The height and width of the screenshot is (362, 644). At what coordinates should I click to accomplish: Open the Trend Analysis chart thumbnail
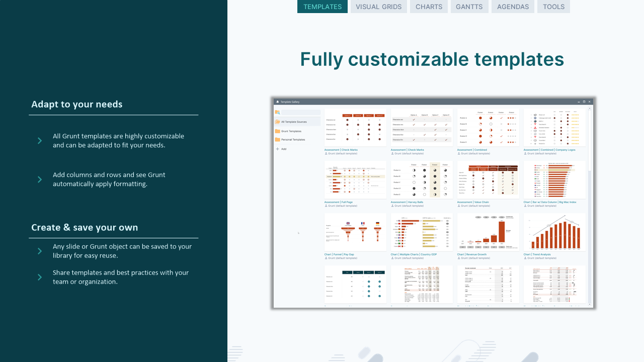pos(554,232)
